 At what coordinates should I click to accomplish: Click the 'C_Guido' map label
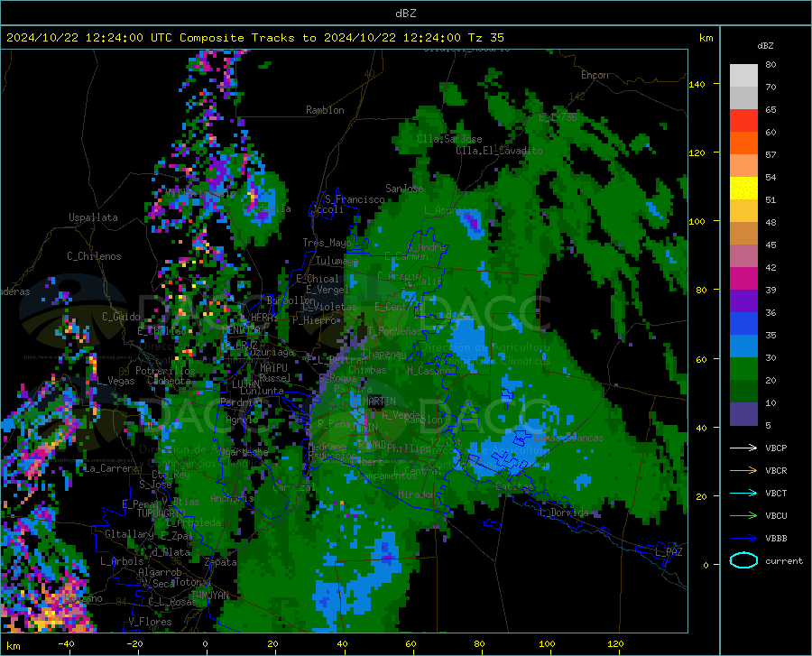(x=121, y=317)
